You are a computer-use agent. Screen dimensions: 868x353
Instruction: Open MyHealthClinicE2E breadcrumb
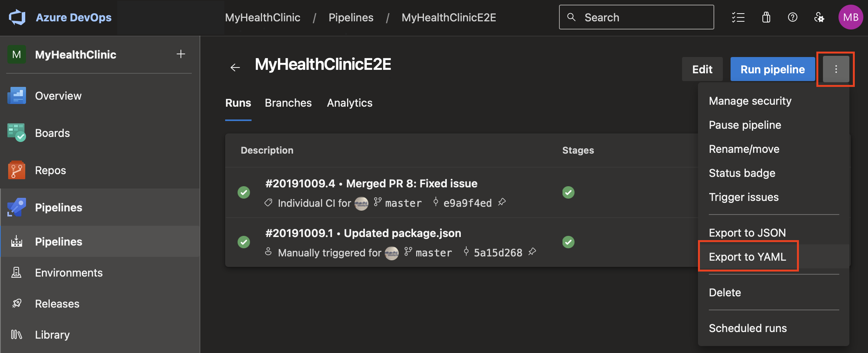pyautogui.click(x=449, y=17)
